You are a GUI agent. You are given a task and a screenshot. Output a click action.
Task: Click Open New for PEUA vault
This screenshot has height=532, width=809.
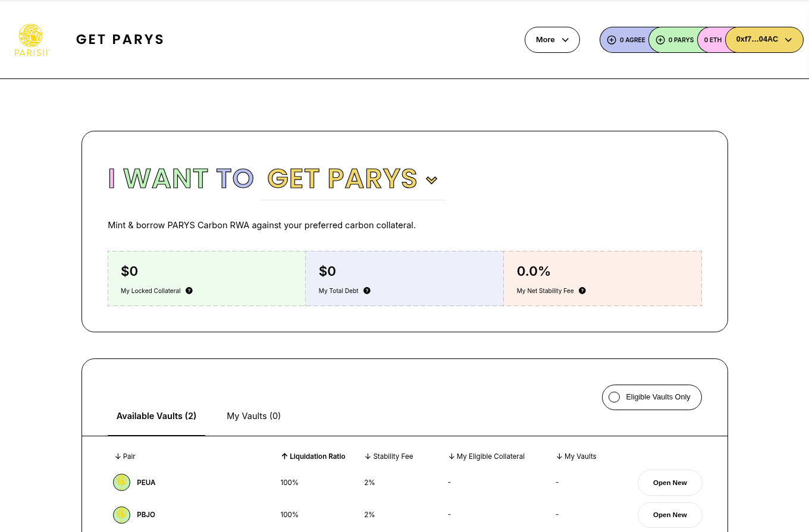[670, 483]
